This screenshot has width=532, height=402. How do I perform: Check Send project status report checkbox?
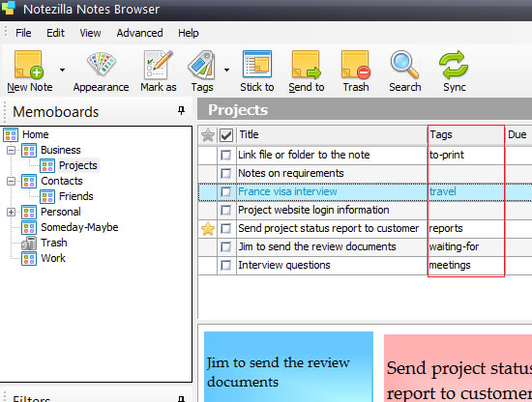click(x=225, y=228)
